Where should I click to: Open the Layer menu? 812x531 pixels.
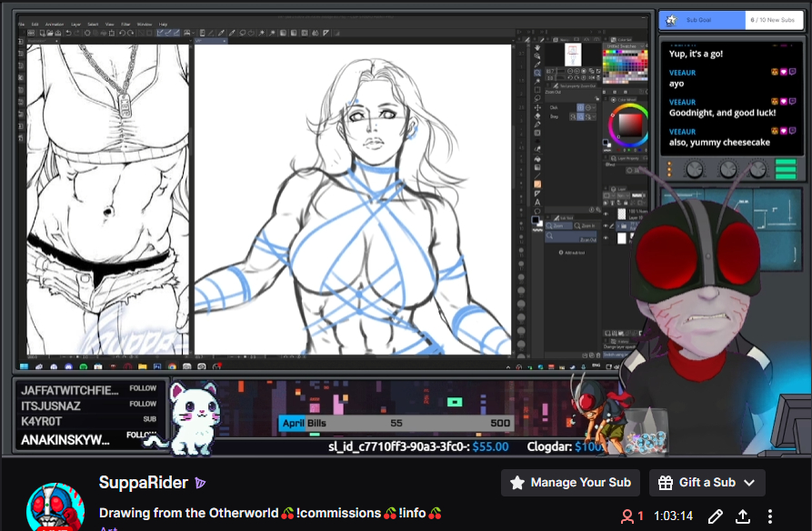[77, 24]
